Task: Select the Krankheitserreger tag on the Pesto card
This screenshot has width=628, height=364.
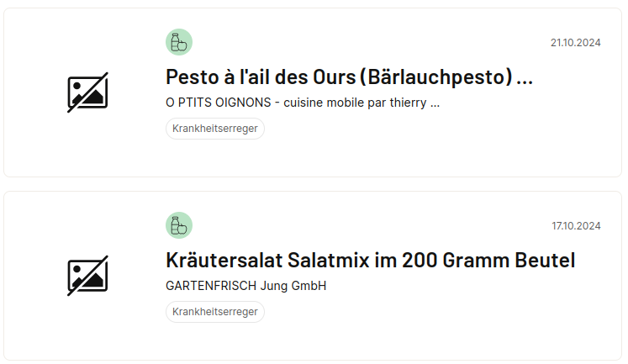Action: 215,129
